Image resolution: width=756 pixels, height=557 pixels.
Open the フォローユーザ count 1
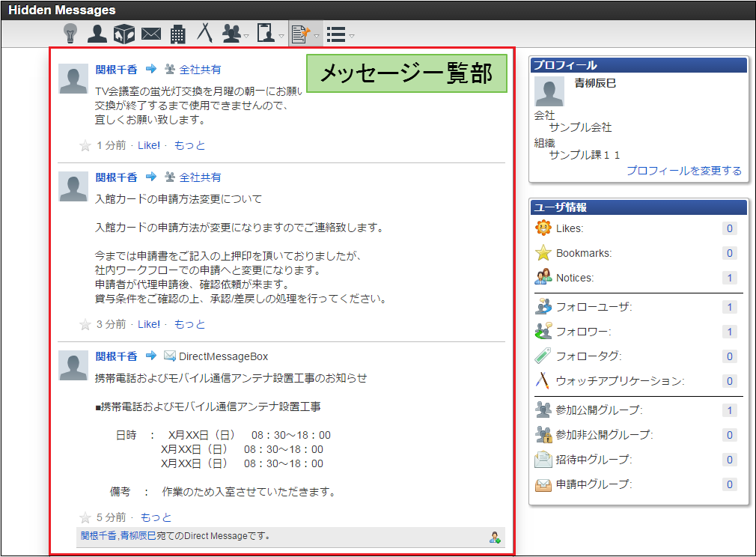pyautogui.click(x=730, y=307)
